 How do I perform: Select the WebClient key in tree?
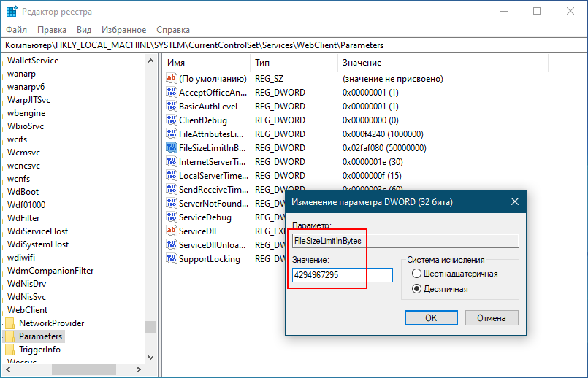(x=27, y=310)
